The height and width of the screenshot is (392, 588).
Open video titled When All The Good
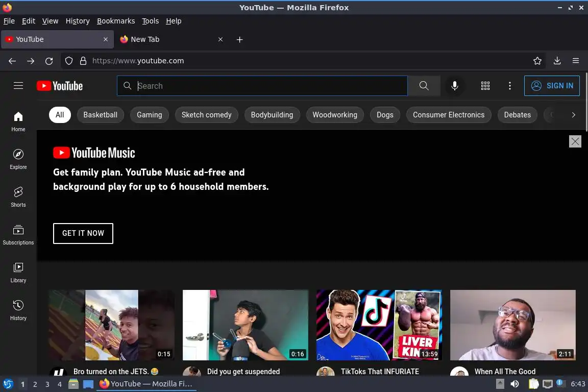(x=505, y=372)
